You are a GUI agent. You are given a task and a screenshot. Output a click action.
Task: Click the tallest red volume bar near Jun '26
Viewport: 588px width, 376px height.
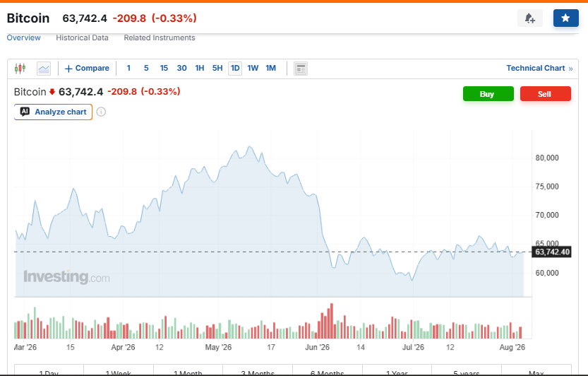tap(332, 321)
